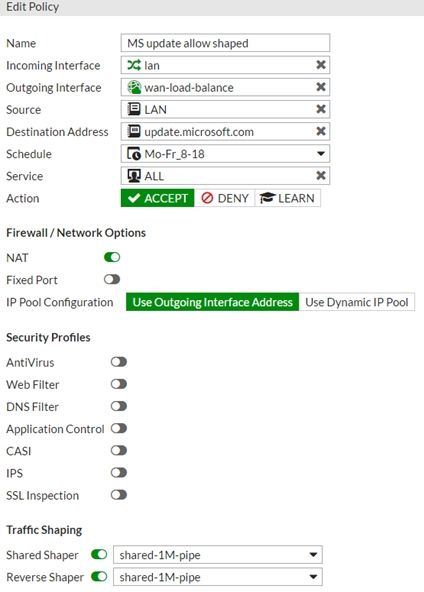This screenshot has width=424, height=592.
Task: Remove wan-load-balance from Outgoing Interface
Action: pyautogui.click(x=321, y=87)
